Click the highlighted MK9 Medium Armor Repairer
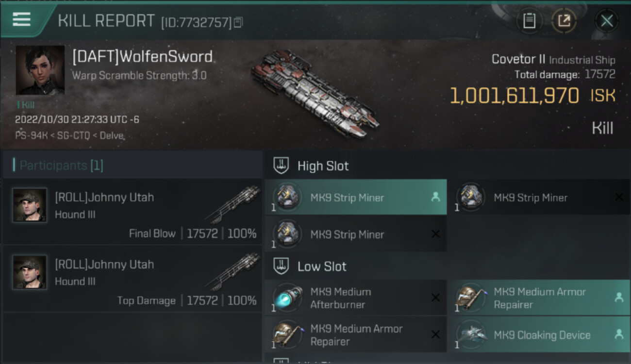This screenshot has height=364, width=631. click(538, 298)
